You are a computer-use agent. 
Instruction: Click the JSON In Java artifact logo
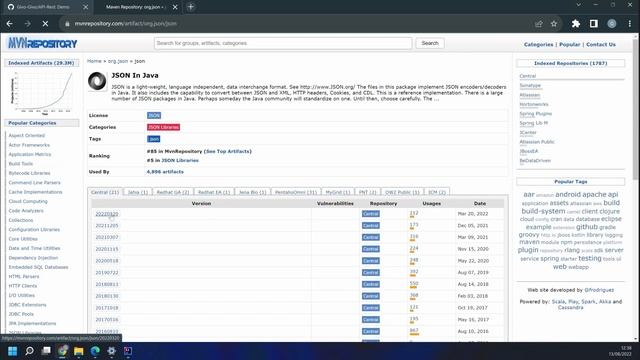tap(97, 81)
